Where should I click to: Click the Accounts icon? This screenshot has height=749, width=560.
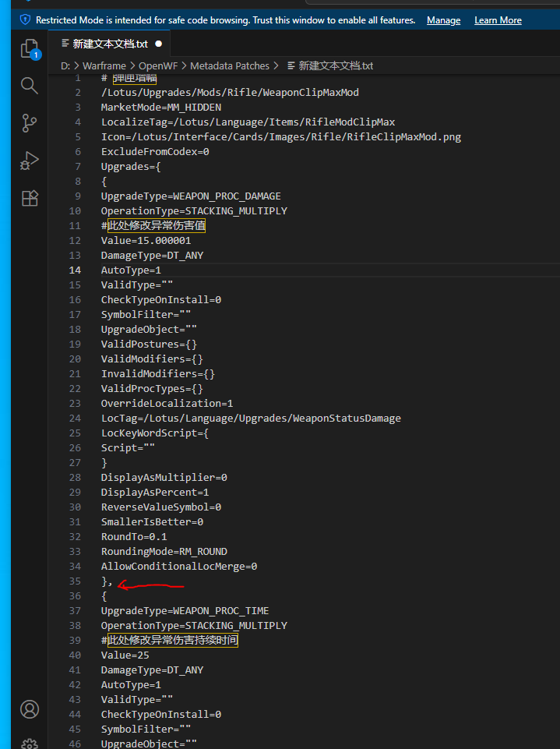[30, 709]
